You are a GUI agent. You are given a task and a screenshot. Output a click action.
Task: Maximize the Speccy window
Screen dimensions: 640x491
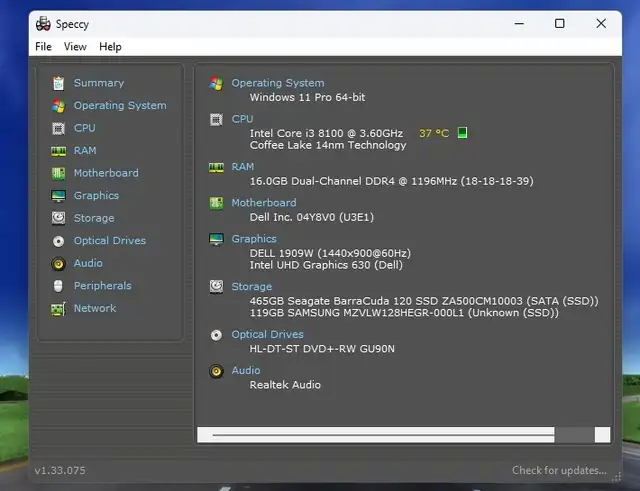point(560,23)
